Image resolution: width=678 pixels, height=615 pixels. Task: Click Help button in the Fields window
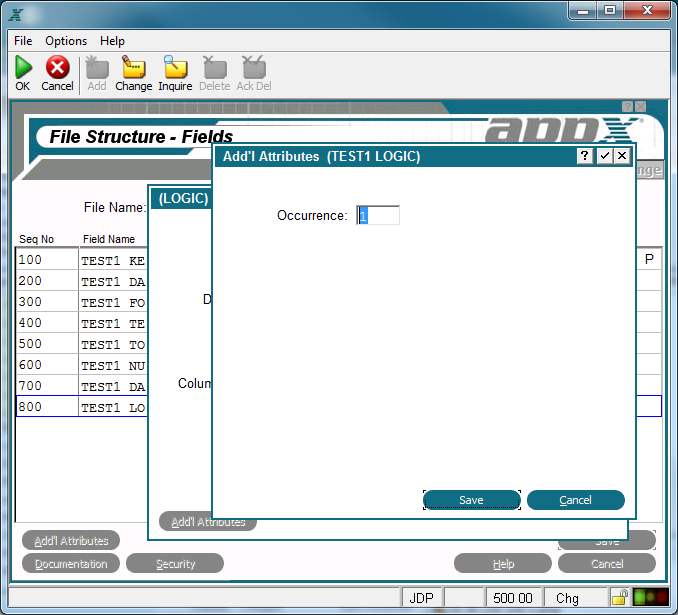pos(503,564)
